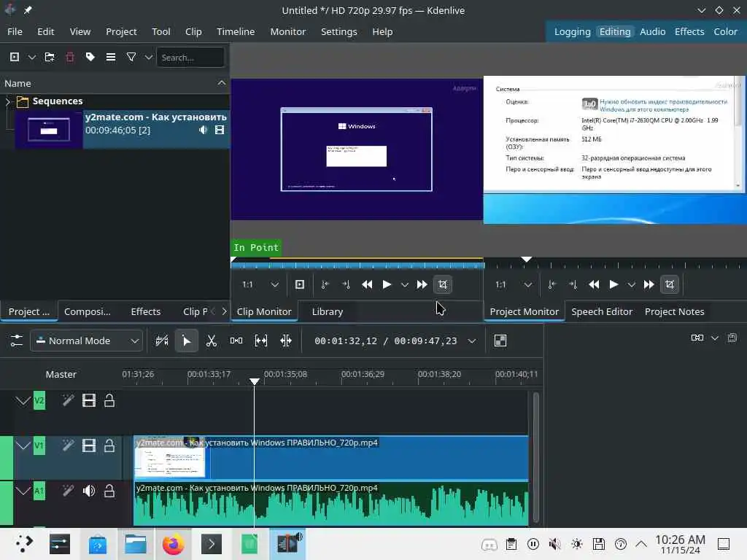This screenshot has height=560, width=747.
Task: Mute audio track A1 speaker icon
Action: [x=88, y=491]
